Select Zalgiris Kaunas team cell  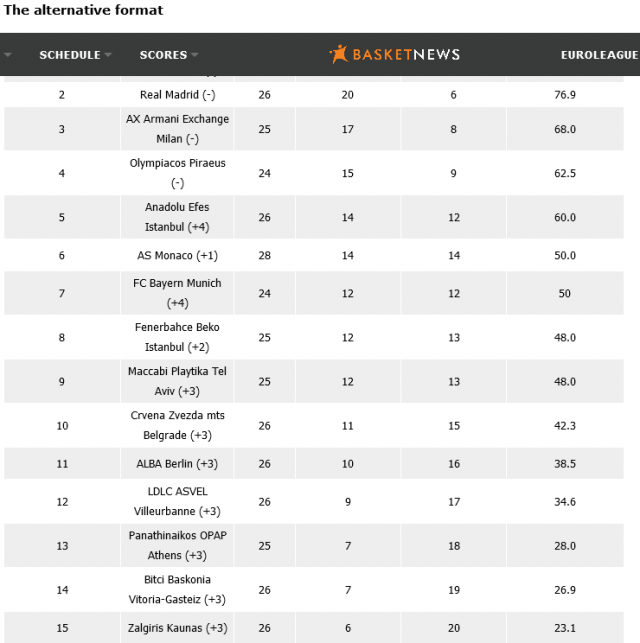tap(178, 627)
